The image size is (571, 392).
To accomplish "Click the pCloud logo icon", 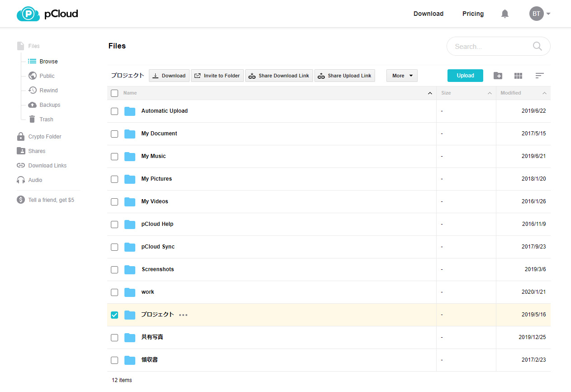I will [x=28, y=14].
